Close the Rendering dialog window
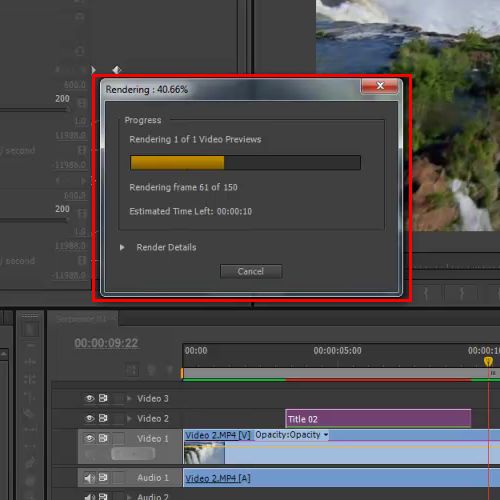Screen dimensions: 500x500 pyautogui.click(x=380, y=86)
